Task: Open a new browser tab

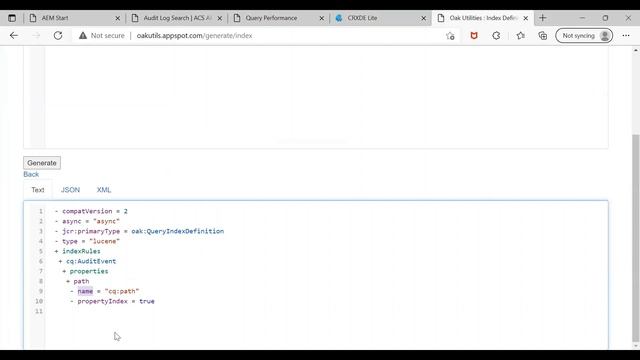Action: (x=542, y=18)
